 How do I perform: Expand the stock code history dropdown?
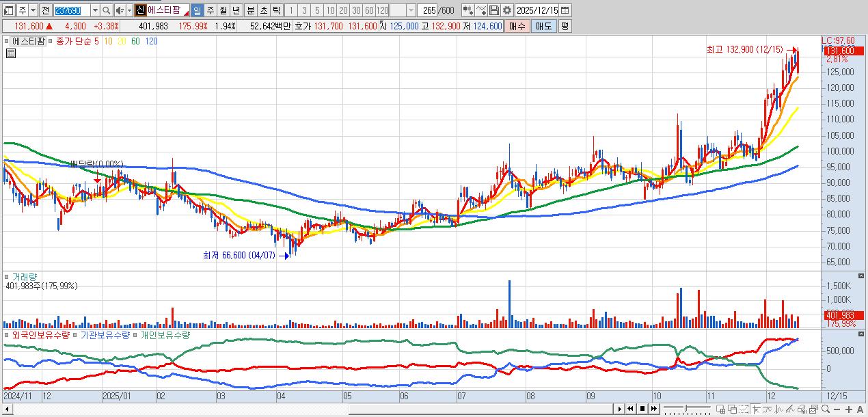click(x=95, y=10)
